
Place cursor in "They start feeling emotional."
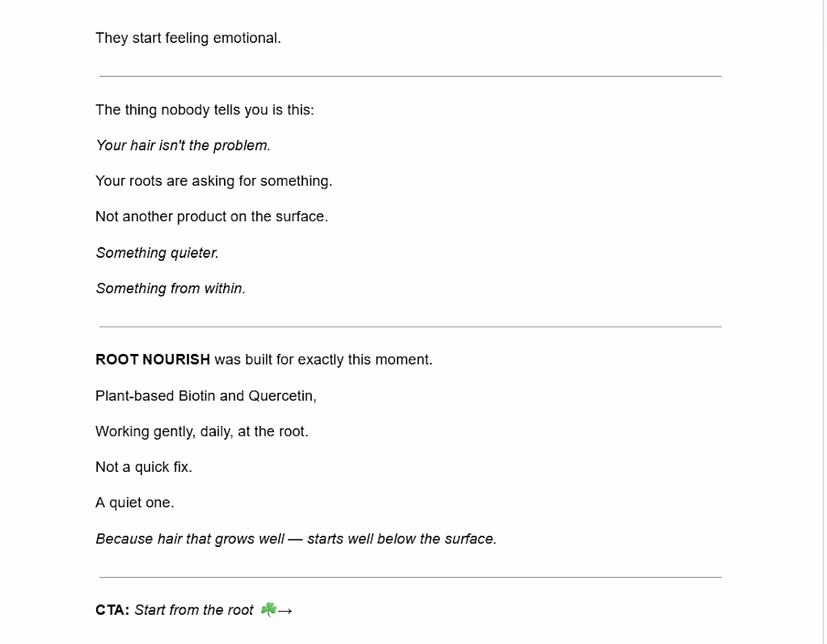pyautogui.click(x=188, y=38)
